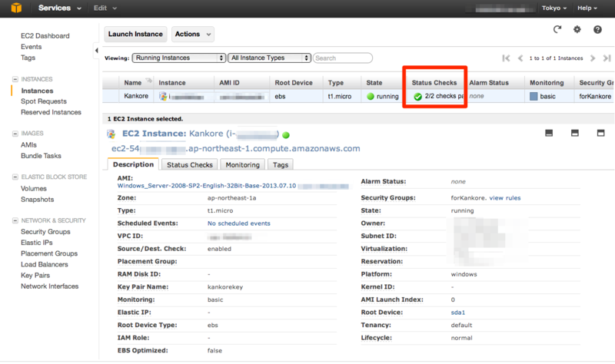Click the name tag edit icon in Name header
The width and height of the screenshot is (615, 364).
[x=148, y=81]
